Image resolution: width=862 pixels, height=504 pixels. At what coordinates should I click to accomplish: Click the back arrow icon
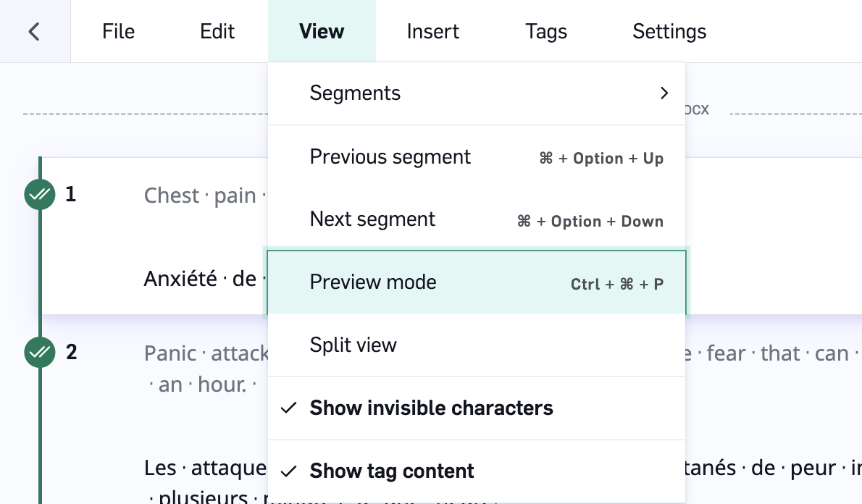coord(34,31)
